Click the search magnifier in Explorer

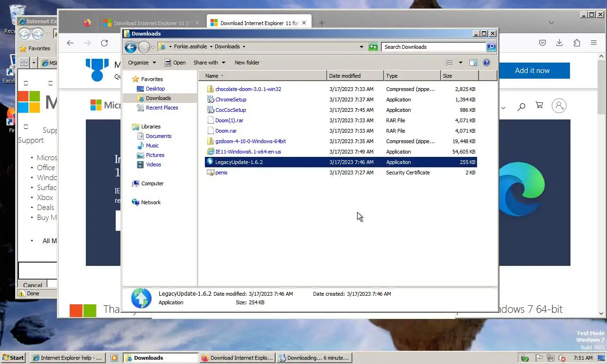(x=491, y=47)
